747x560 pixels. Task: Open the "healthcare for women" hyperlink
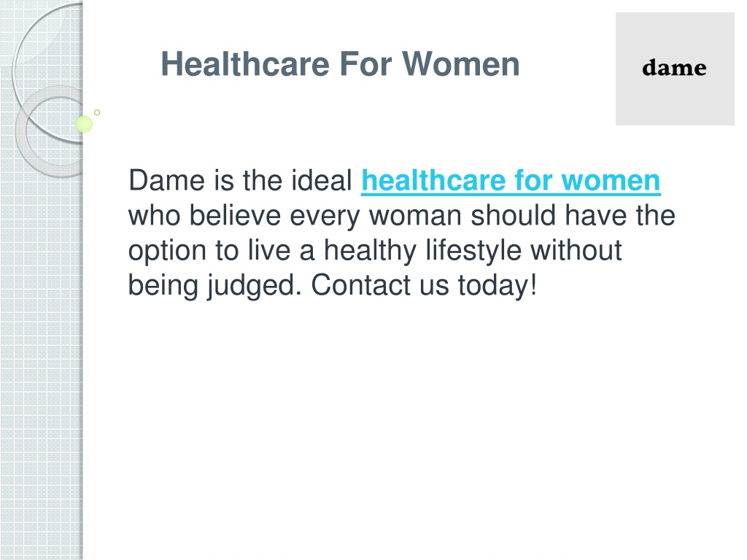pyautogui.click(x=510, y=182)
